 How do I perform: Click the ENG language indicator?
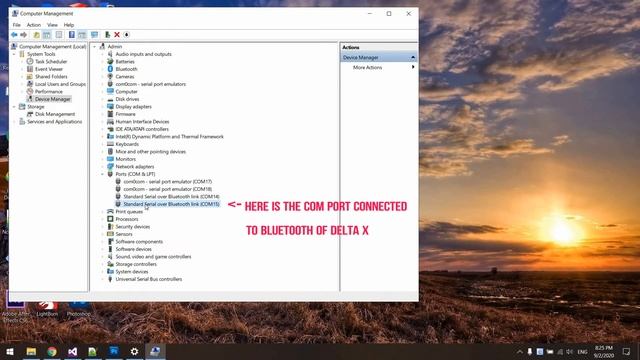coord(582,351)
